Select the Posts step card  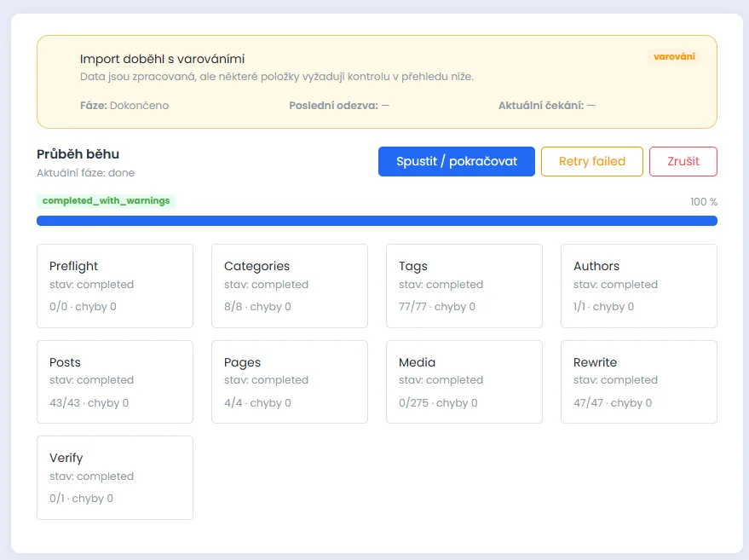[115, 382]
